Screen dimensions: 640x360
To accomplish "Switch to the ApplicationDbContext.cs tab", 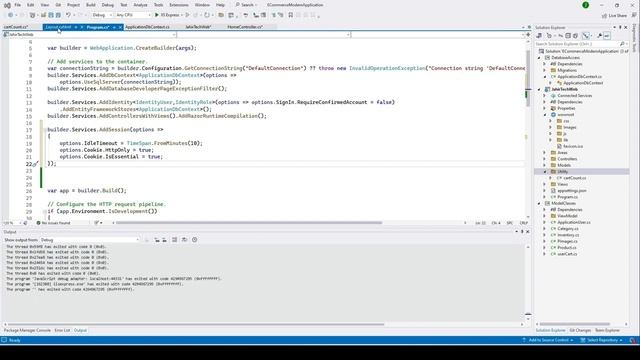I will click(147, 27).
